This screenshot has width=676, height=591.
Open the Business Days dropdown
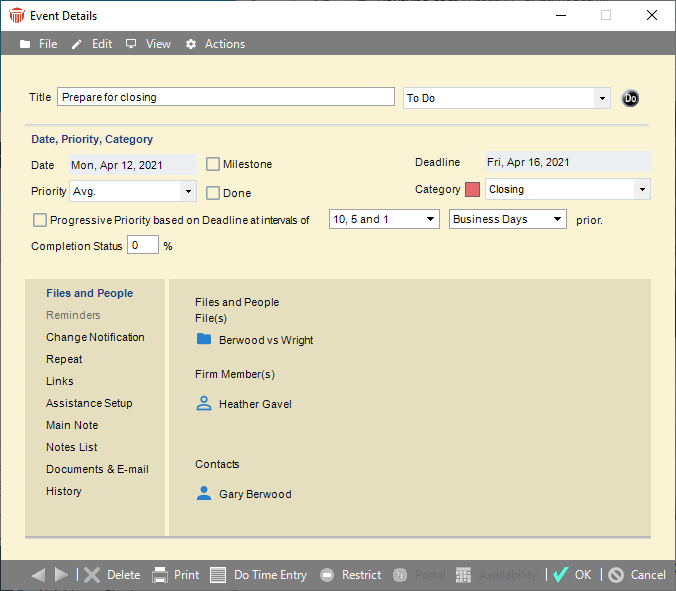click(558, 219)
